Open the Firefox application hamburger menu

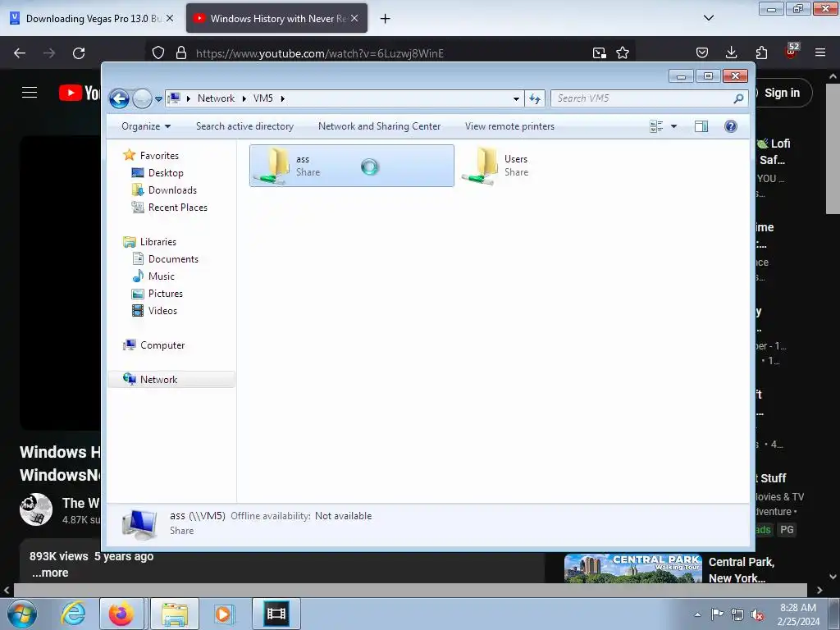pyautogui.click(x=820, y=52)
